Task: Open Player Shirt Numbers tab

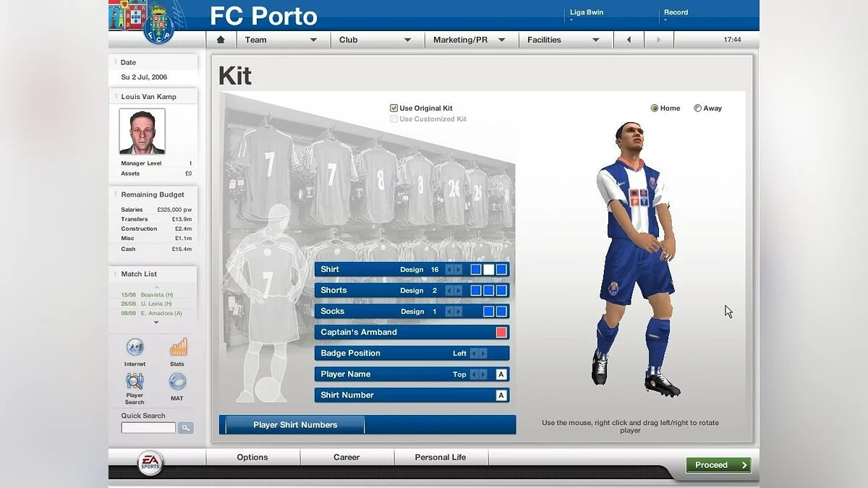Action: coord(295,425)
